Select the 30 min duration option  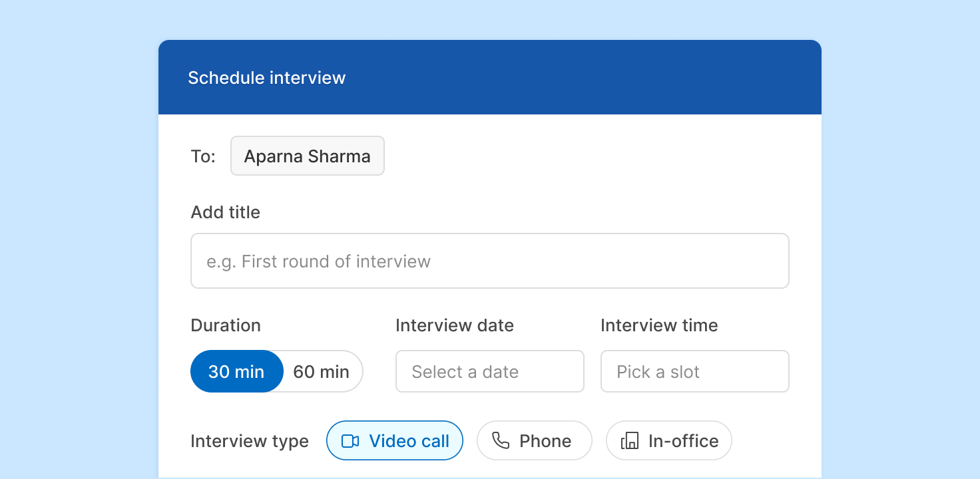point(237,371)
